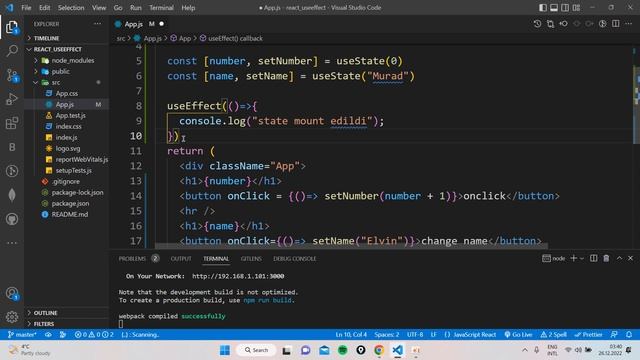Show hidden system tray icons
The height and width of the screenshot is (360, 640).
pos(525,350)
